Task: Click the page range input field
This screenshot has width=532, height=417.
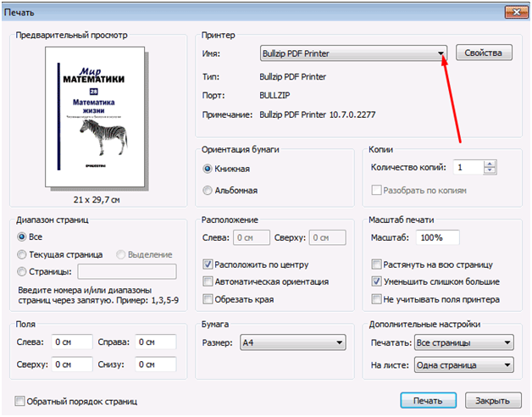Action: point(126,272)
